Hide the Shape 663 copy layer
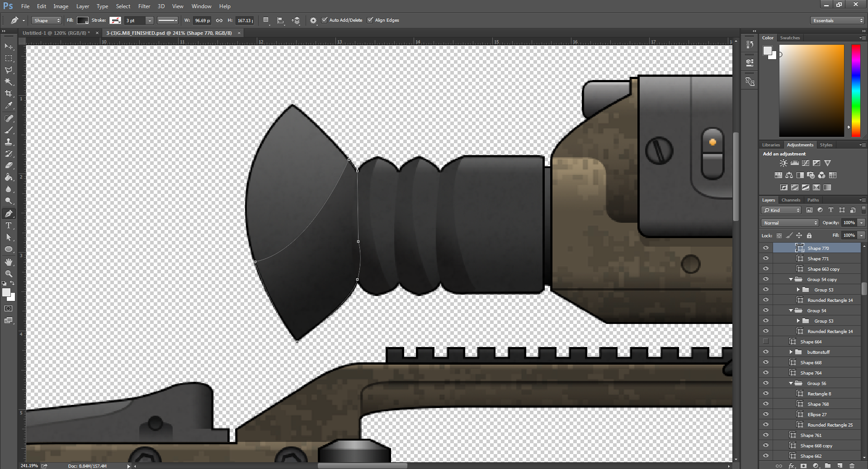 click(765, 268)
